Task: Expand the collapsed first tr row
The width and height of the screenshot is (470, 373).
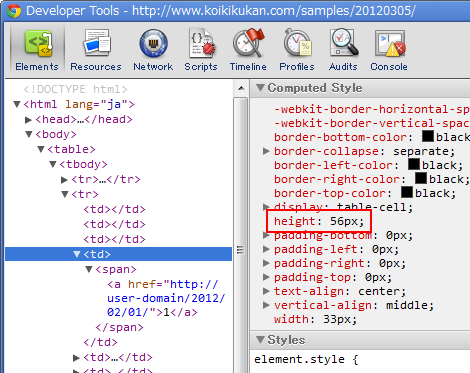Action: [64, 180]
